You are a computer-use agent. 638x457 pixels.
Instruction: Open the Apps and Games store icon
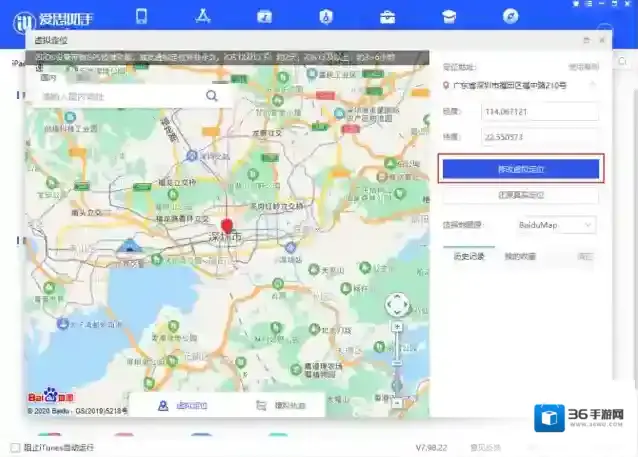point(203,16)
